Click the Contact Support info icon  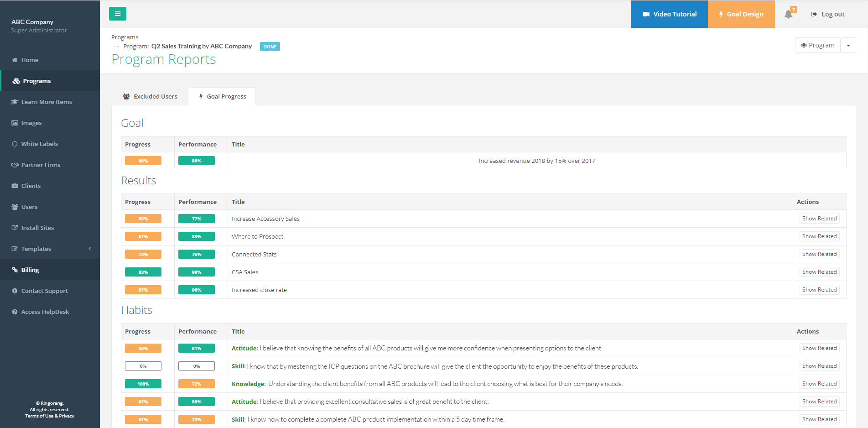click(x=15, y=291)
